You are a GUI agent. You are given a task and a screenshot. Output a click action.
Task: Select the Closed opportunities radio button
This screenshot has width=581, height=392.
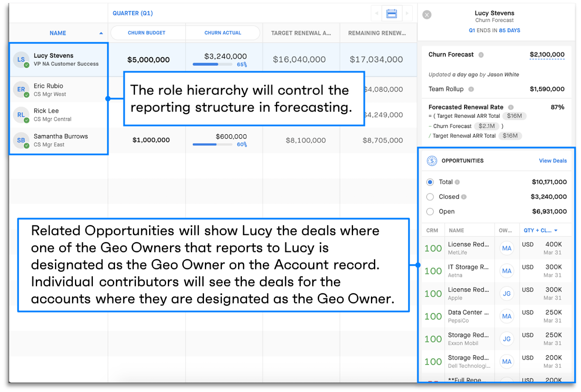coord(430,197)
